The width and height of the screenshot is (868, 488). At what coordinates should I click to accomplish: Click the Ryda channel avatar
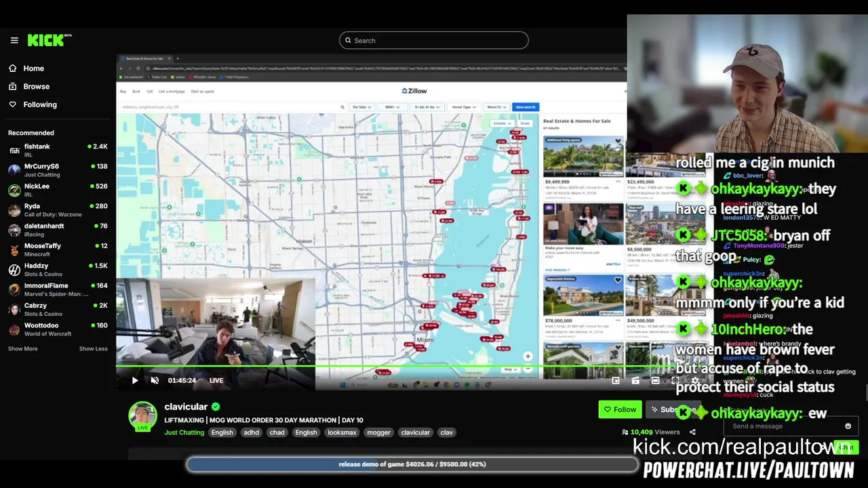pyautogui.click(x=14, y=210)
